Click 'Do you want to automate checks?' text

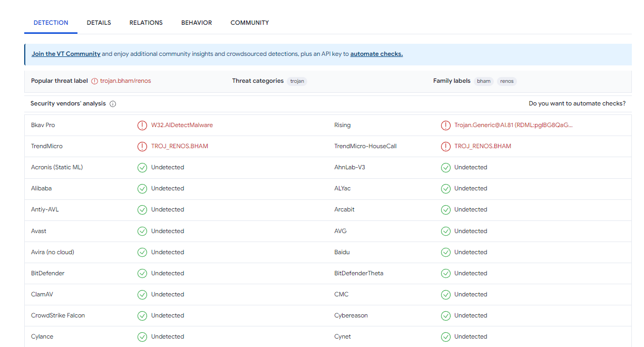pyautogui.click(x=577, y=104)
